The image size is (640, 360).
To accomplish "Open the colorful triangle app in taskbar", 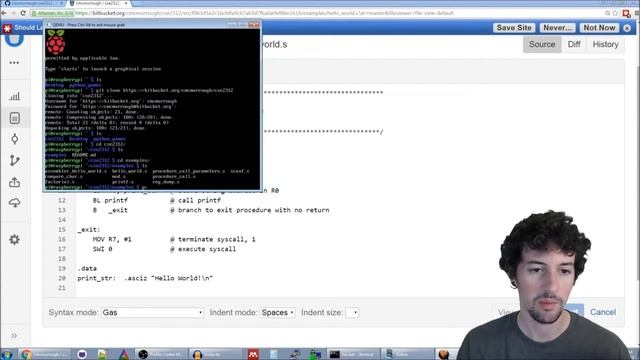I will coord(124,354).
